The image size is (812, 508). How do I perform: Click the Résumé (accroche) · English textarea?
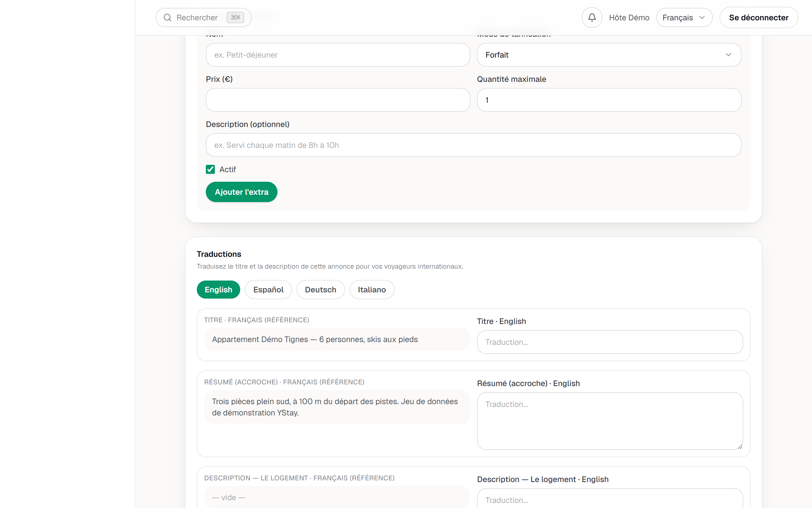click(610, 421)
